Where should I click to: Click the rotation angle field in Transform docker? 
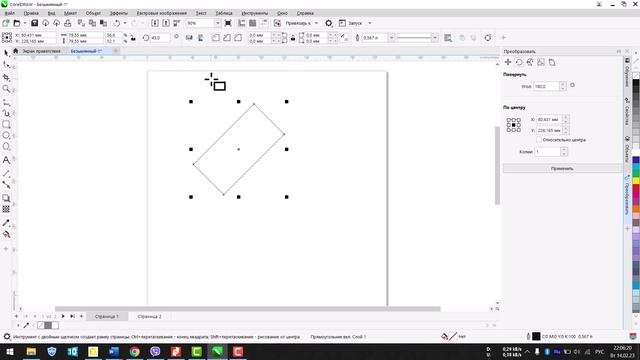point(546,87)
